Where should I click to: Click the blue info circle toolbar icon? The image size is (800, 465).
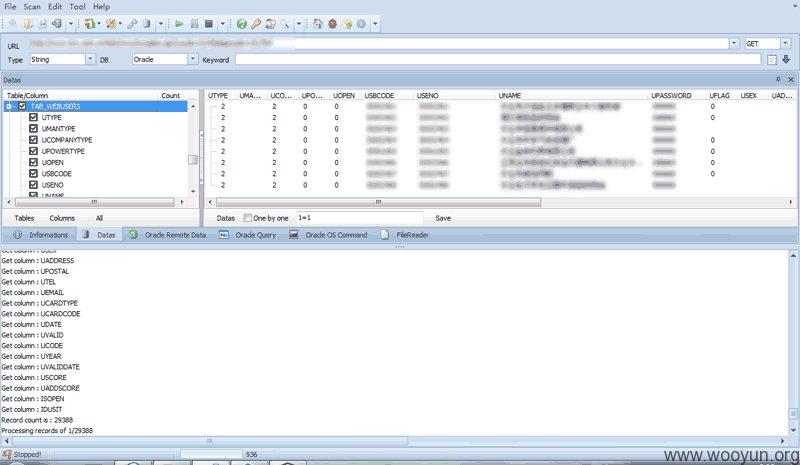coord(361,24)
